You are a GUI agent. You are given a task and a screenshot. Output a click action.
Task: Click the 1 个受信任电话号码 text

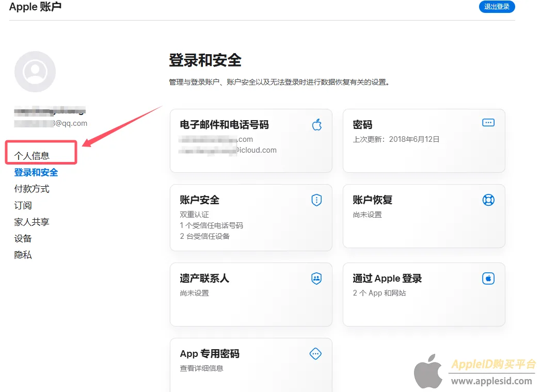tap(211, 225)
